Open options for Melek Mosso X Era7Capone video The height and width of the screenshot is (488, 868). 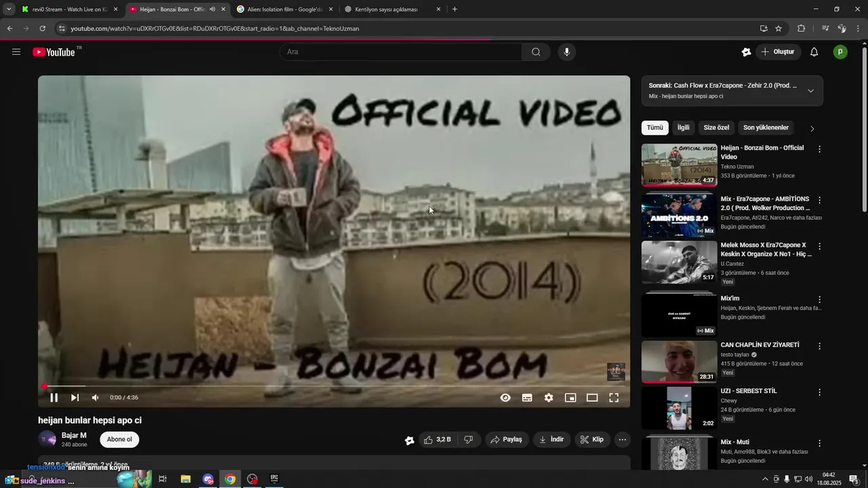coord(819,247)
